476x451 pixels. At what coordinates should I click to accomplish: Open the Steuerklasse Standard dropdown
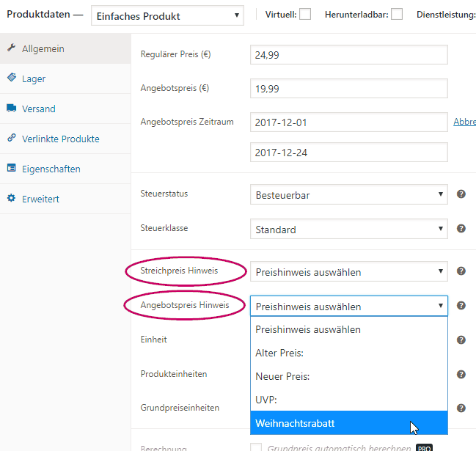349,229
